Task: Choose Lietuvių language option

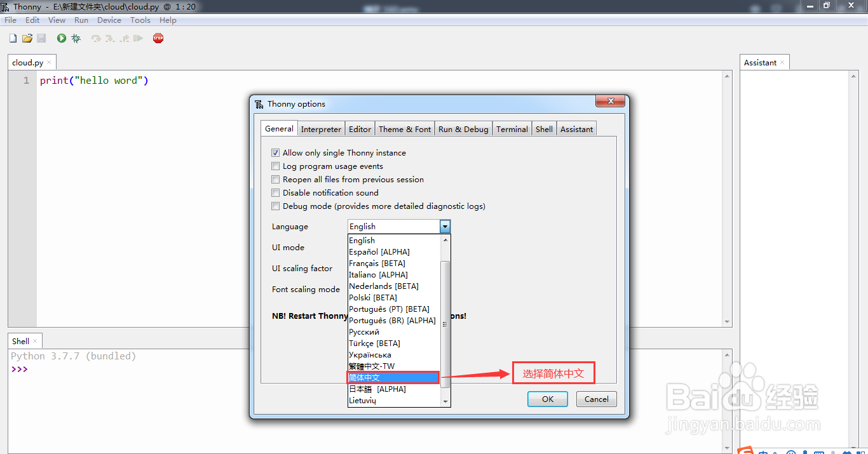Action: (x=394, y=401)
